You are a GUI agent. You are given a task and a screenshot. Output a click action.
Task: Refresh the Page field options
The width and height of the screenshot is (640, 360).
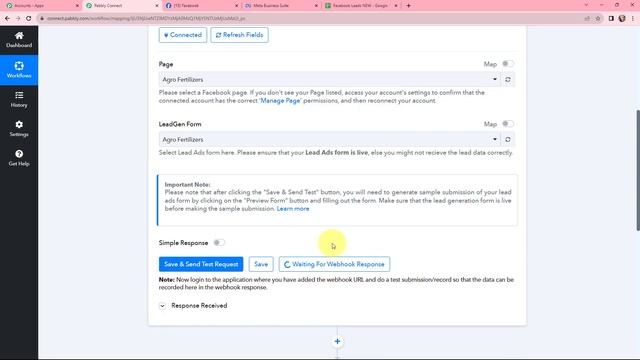click(508, 80)
